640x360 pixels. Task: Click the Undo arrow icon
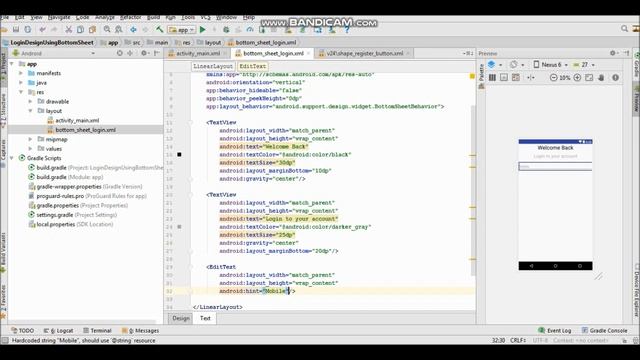42,29
